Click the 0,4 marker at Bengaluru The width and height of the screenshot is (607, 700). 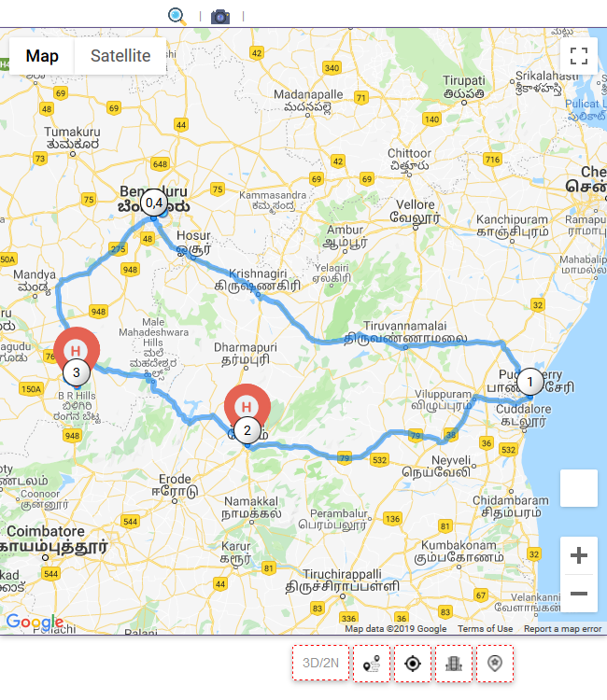click(x=154, y=203)
